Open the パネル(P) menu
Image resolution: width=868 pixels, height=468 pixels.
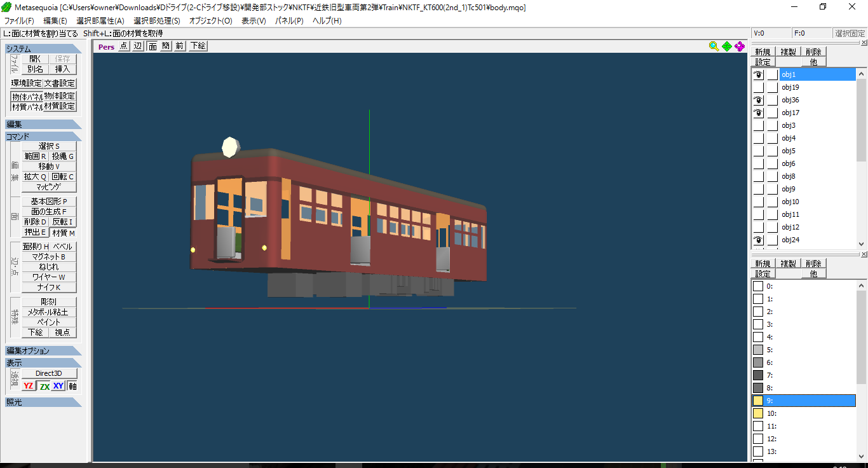(289, 21)
